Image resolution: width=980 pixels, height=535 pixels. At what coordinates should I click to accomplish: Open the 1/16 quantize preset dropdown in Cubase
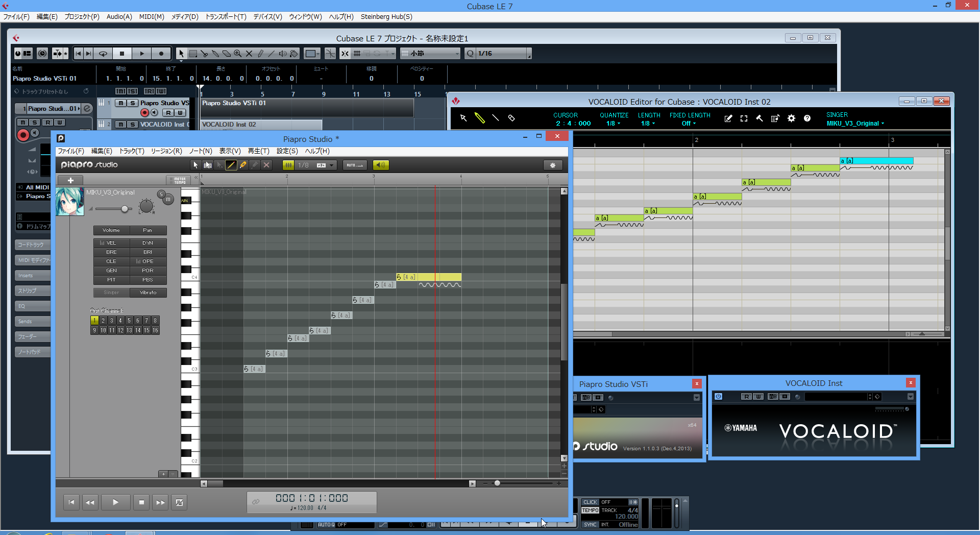click(503, 53)
